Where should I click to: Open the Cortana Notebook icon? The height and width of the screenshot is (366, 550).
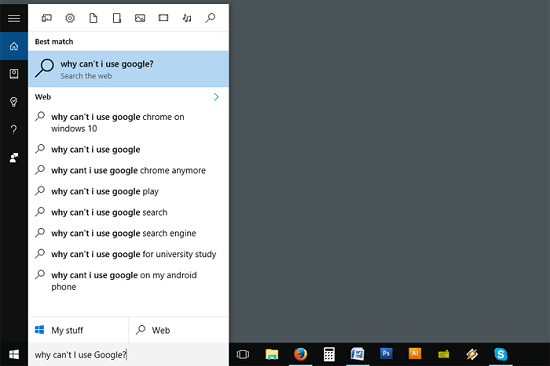(14, 74)
